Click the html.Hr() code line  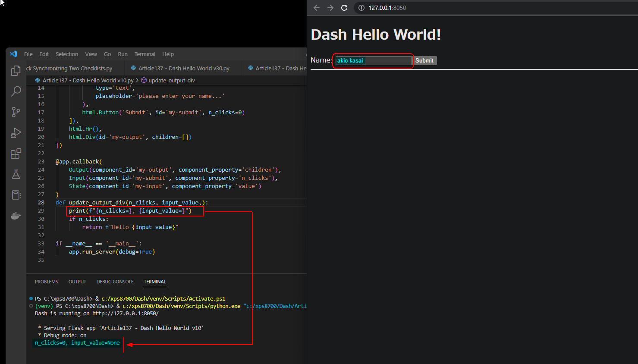(85, 129)
